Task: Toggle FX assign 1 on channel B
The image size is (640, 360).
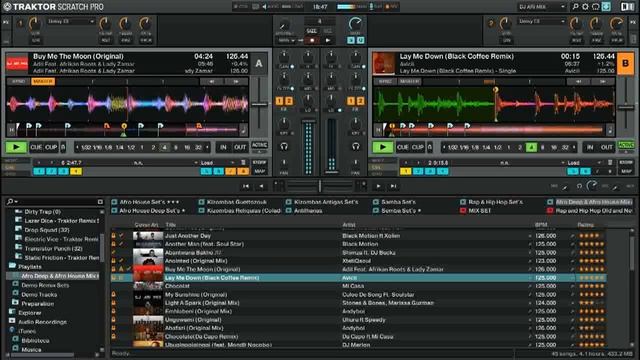Action: click(x=351, y=101)
